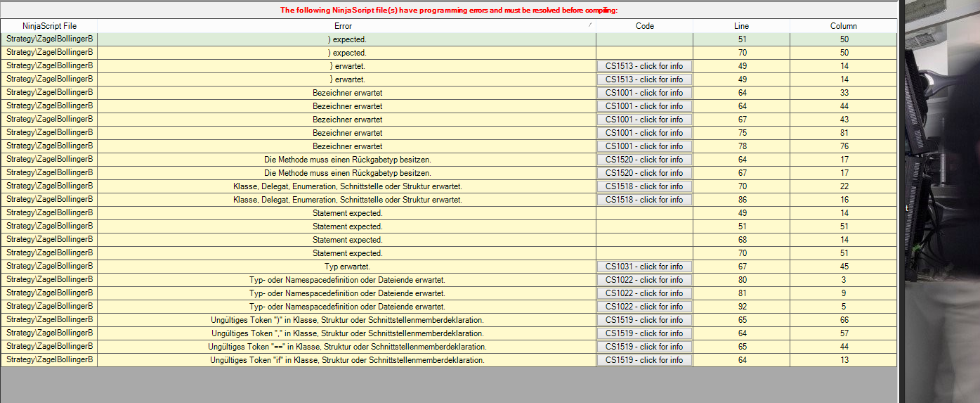The height and width of the screenshot is (403, 980).
Task: Select 'Typ- oder Namespacedefinition' error for line 92
Action: 347,307
